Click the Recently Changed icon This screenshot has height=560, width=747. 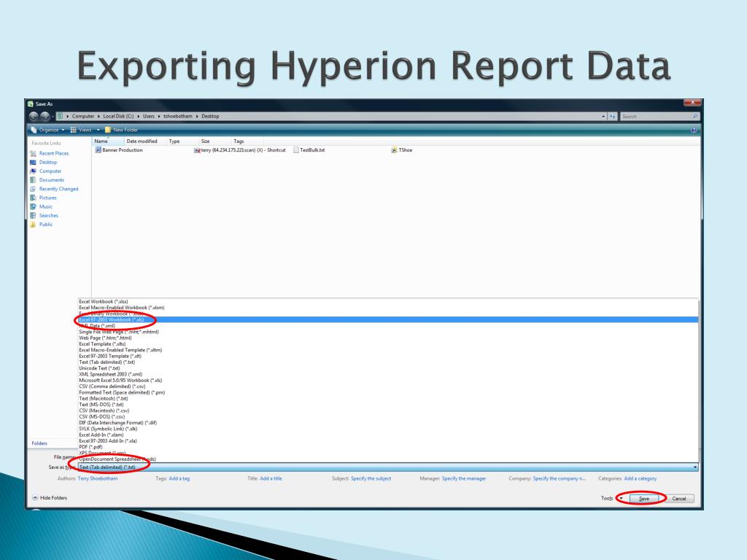tap(33, 189)
